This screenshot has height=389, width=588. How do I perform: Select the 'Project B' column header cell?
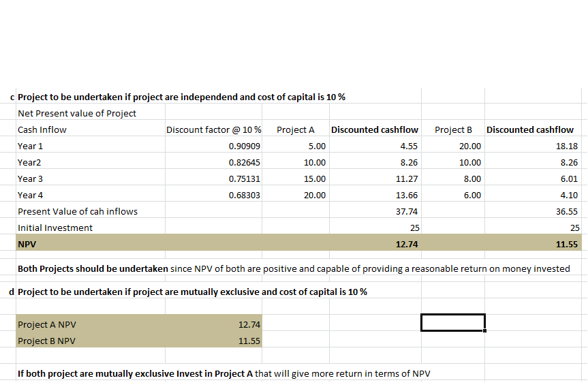tap(453, 129)
